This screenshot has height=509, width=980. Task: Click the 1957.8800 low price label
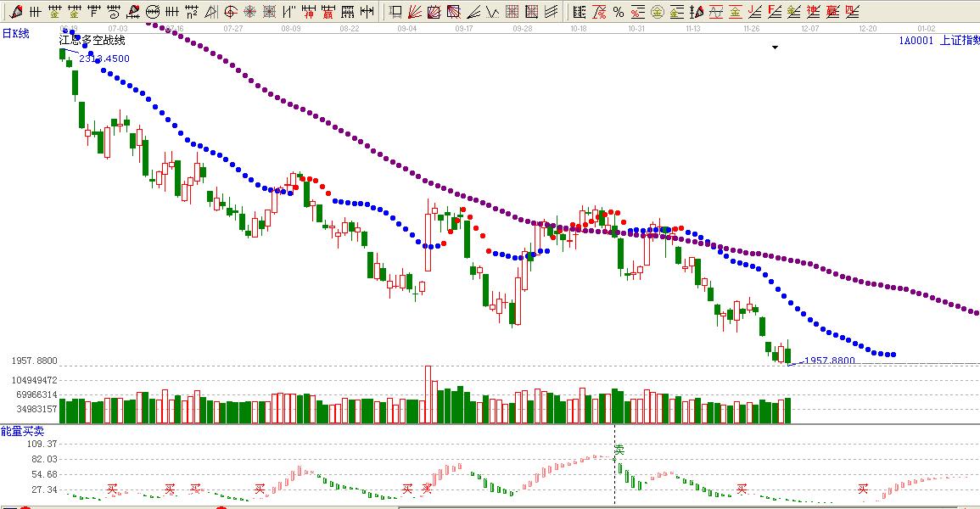click(829, 361)
